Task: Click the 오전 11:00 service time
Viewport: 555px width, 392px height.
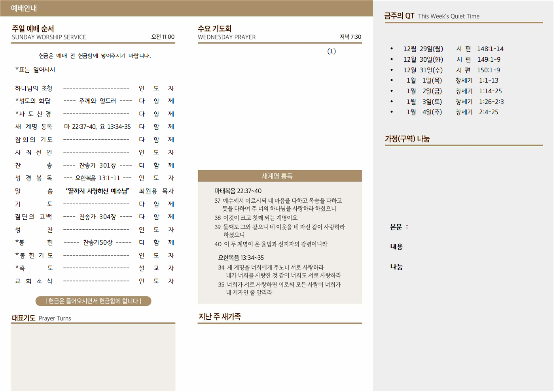Action: click(163, 37)
